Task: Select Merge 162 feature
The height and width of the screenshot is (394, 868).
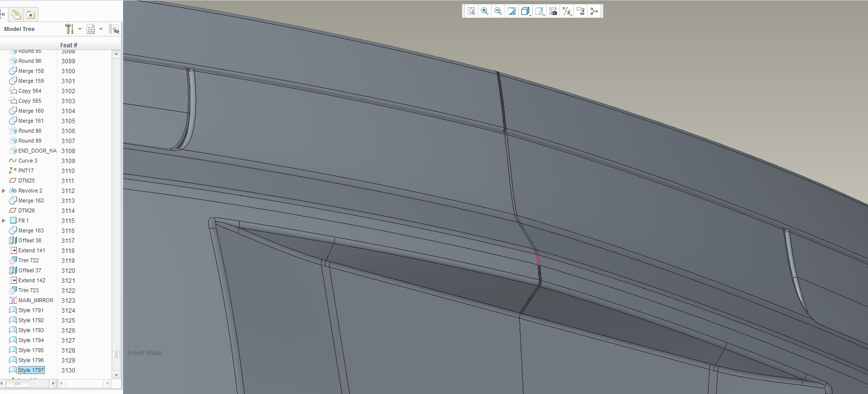Action: (31, 200)
